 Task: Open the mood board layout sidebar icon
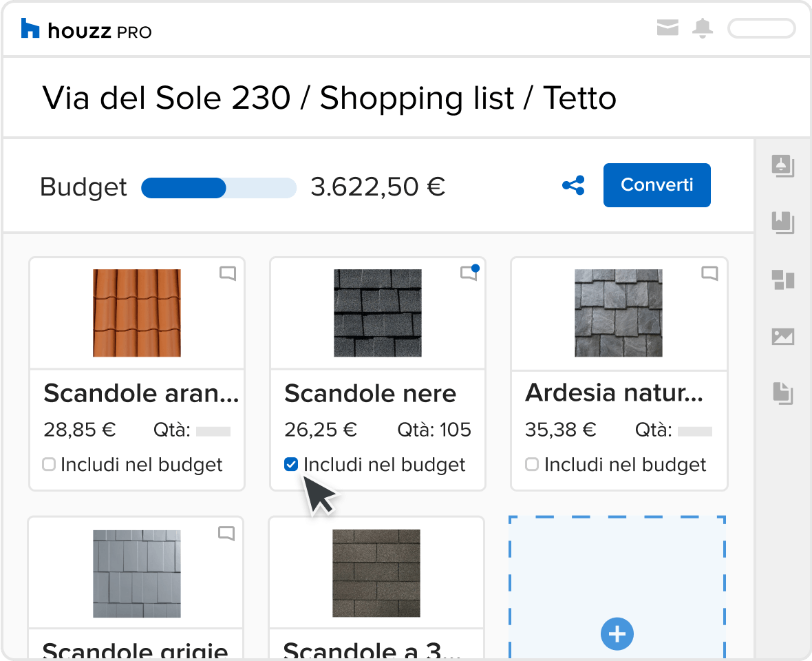coord(783,280)
